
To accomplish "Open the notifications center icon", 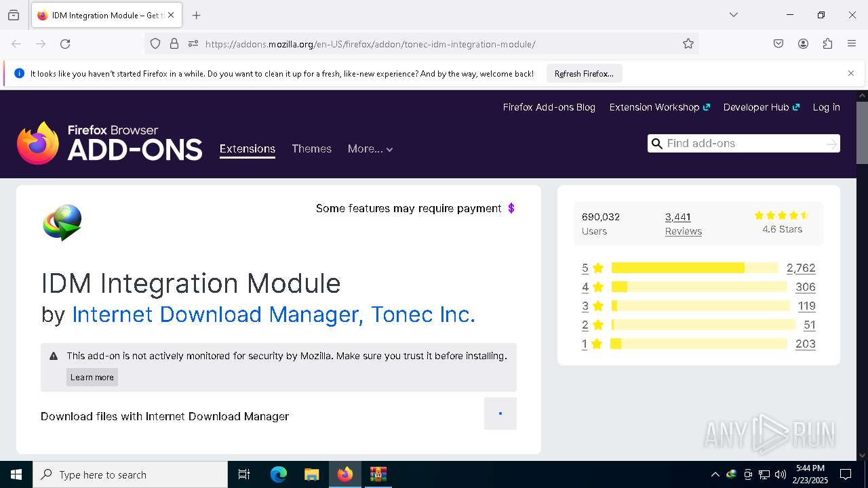I will [x=846, y=474].
